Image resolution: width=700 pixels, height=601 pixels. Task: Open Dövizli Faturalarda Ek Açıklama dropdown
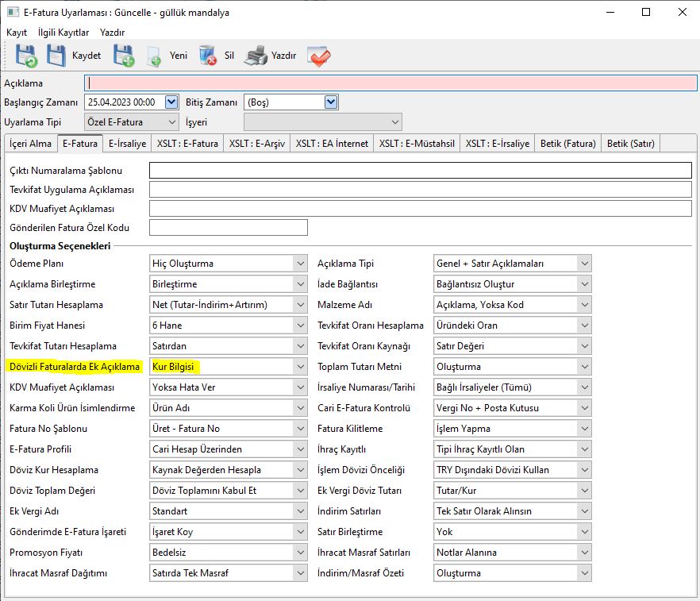click(x=299, y=367)
